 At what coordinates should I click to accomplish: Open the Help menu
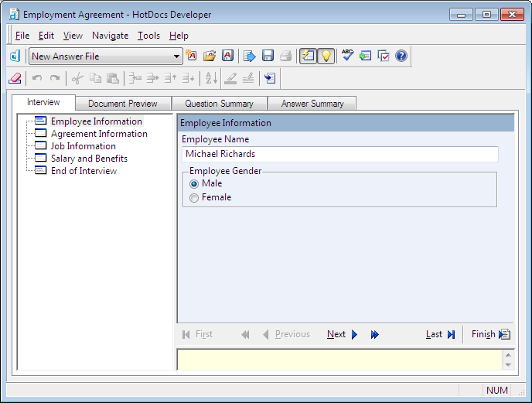click(179, 36)
